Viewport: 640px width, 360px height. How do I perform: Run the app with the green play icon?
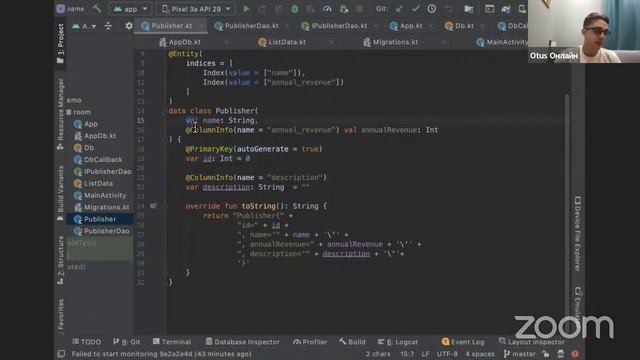[x=246, y=9]
